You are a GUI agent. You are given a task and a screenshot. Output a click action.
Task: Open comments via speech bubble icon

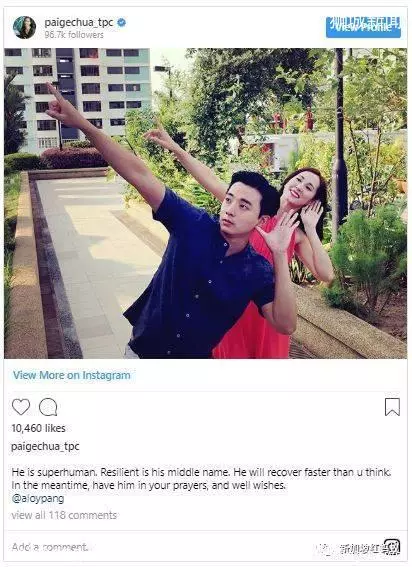tap(48, 407)
